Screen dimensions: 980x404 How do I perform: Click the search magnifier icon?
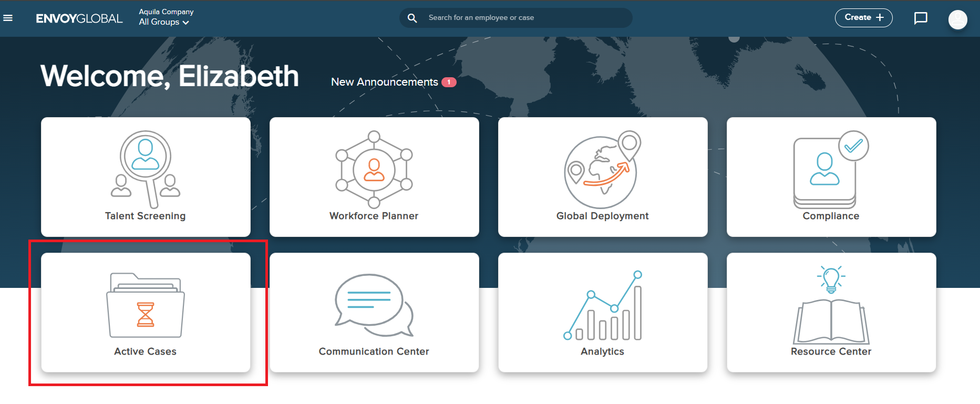pyautogui.click(x=412, y=18)
